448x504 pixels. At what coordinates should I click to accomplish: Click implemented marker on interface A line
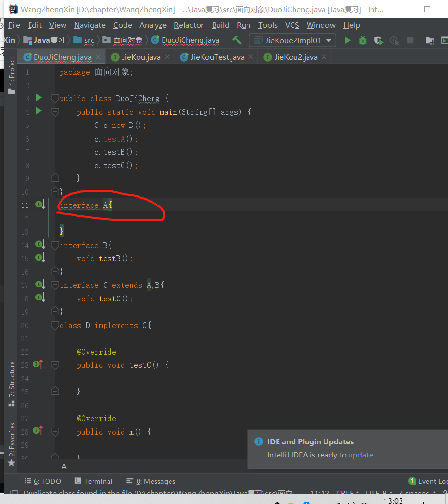click(x=40, y=205)
